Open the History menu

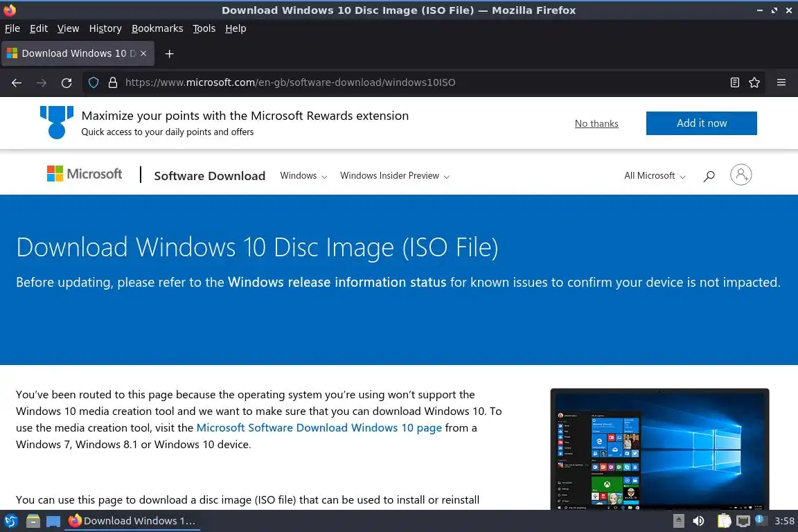coord(105,28)
